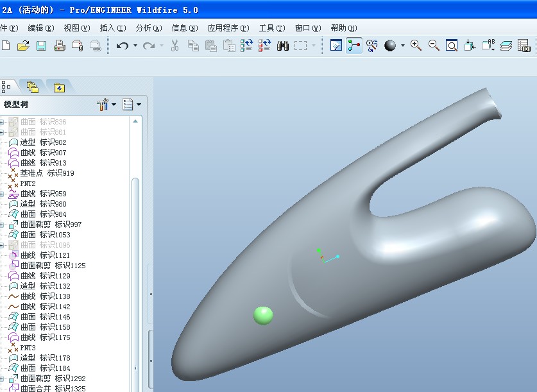537x392 pixels.
Task: Save the model with the floppy disk icon
Action: pyautogui.click(x=42, y=46)
